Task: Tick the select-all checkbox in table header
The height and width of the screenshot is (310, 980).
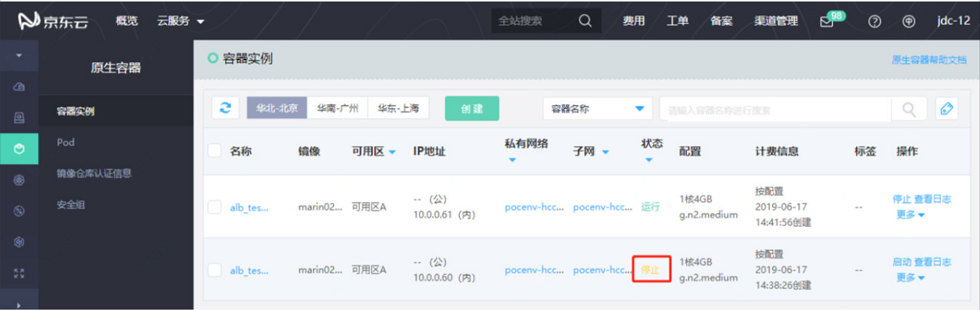Action: click(215, 150)
